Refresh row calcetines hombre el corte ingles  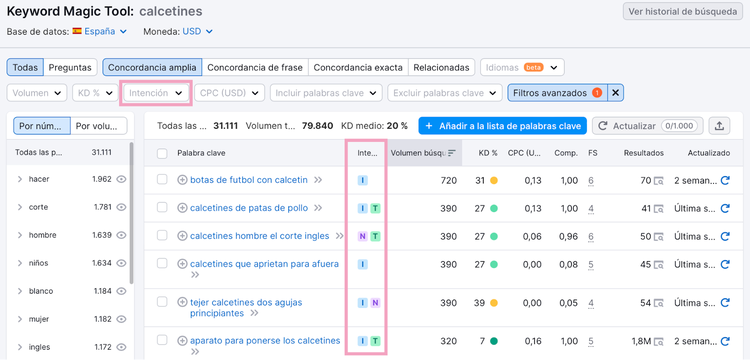[x=725, y=236]
